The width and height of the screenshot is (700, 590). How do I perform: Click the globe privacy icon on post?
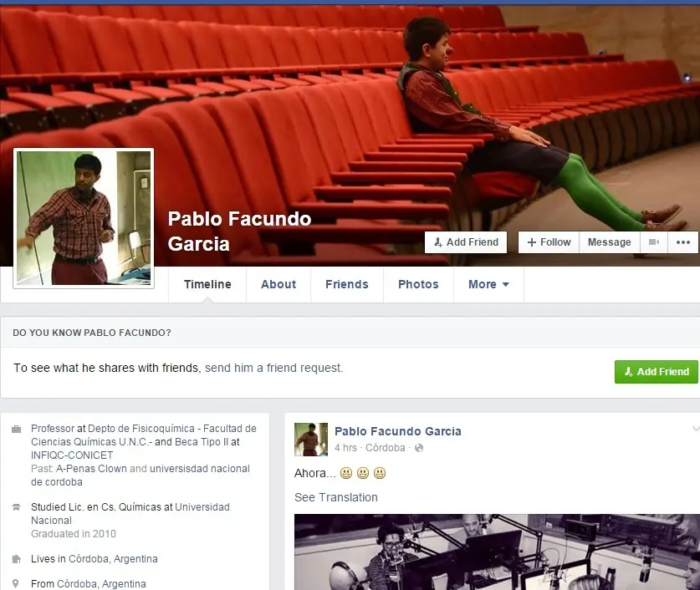coord(419,448)
